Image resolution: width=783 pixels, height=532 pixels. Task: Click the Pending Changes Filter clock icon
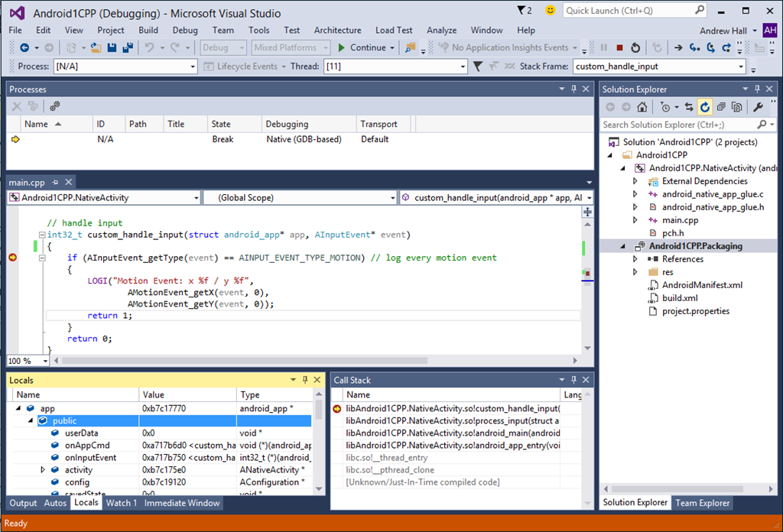(664, 107)
